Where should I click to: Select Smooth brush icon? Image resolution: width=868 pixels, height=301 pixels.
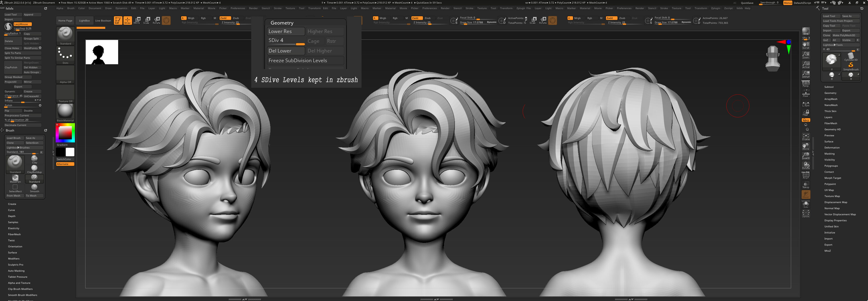pos(34,188)
